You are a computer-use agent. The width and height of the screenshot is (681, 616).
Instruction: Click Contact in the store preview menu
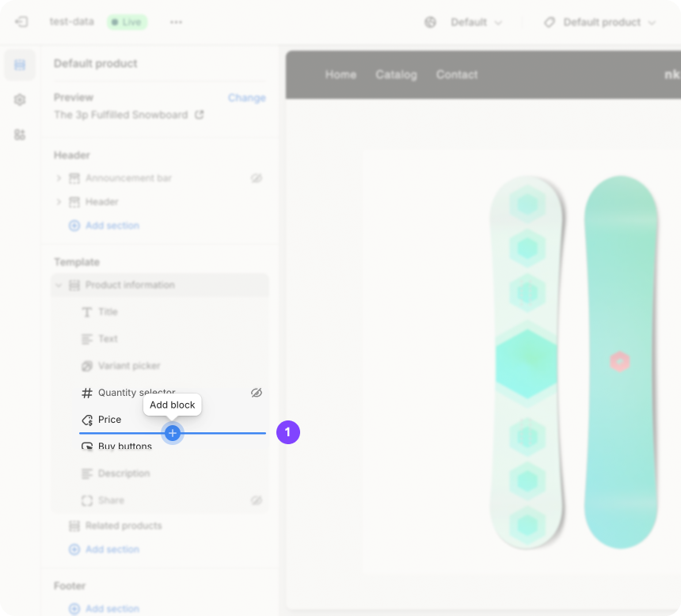pyautogui.click(x=457, y=74)
